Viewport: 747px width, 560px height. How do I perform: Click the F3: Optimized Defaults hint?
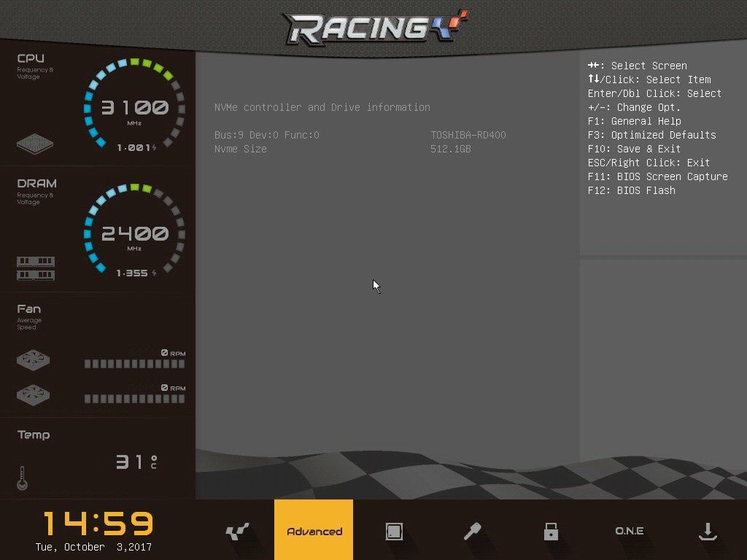coord(651,135)
